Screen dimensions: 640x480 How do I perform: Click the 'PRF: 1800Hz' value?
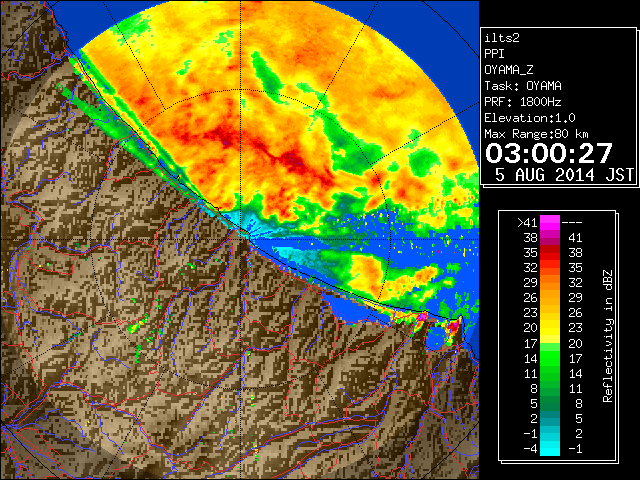tap(523, 102)
